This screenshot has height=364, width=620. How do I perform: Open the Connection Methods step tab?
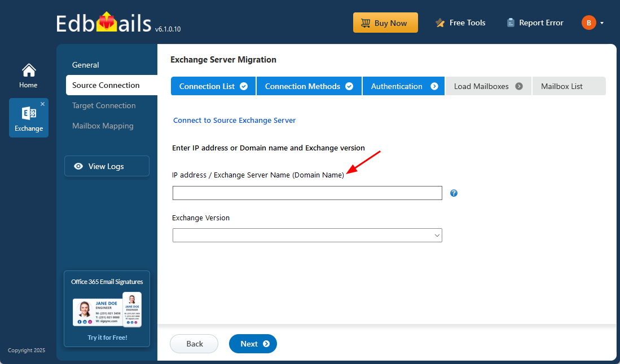[x=309, y=86]
